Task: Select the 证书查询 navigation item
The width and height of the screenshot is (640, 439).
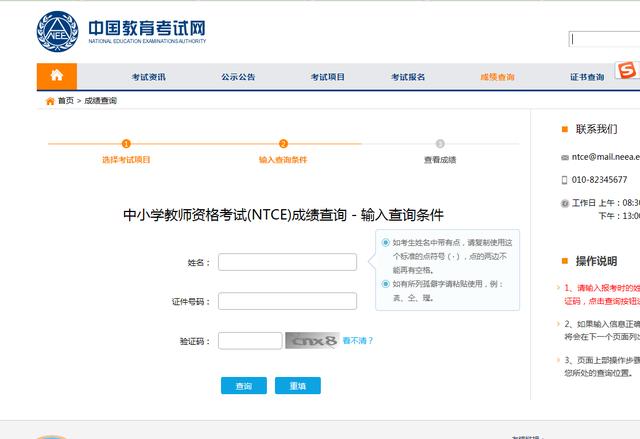Action: click(x=587, y=77)
